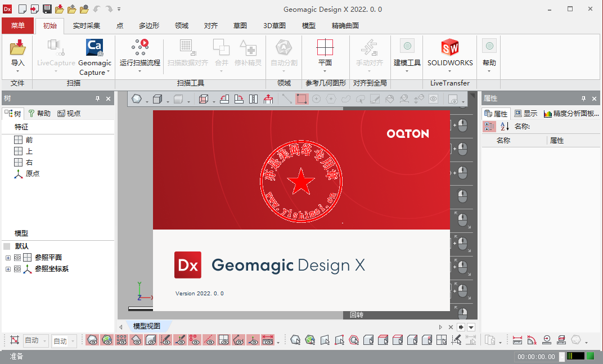Image resolution: width=603 pixels, height=364 pixels.
Task: Select the rectangle selection mode icon
Action: 302,99
